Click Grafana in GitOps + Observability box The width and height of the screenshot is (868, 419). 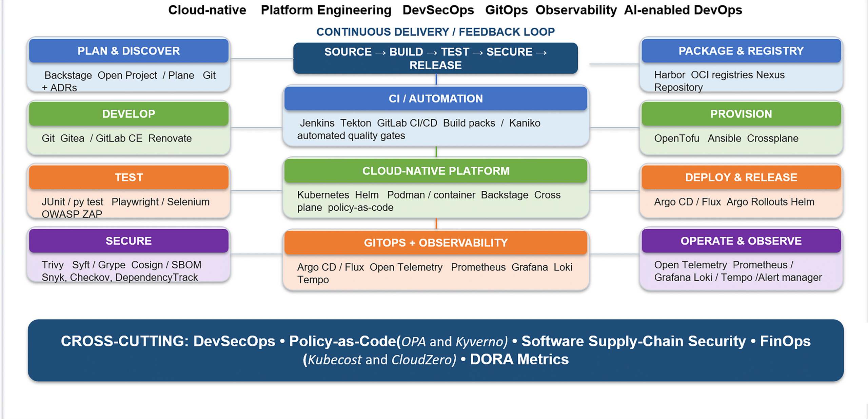530,267
